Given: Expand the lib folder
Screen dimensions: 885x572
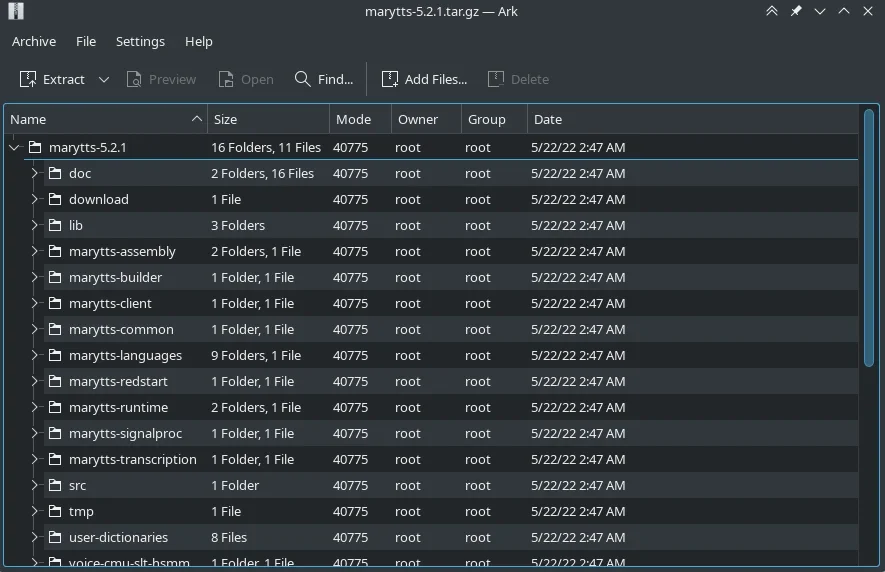Looking at the screenshot, I should (x=34, y=225).
